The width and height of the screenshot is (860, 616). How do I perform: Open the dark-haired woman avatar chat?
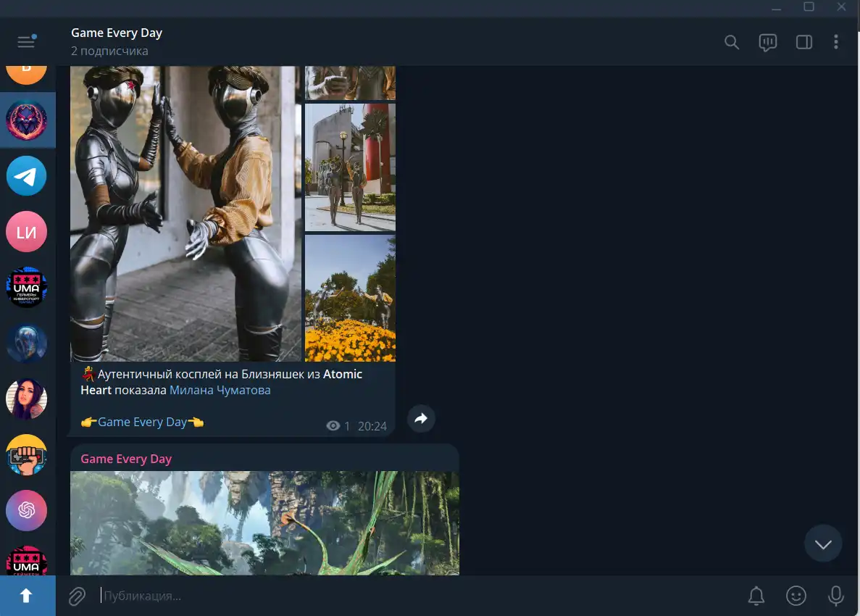click(26, 399)
